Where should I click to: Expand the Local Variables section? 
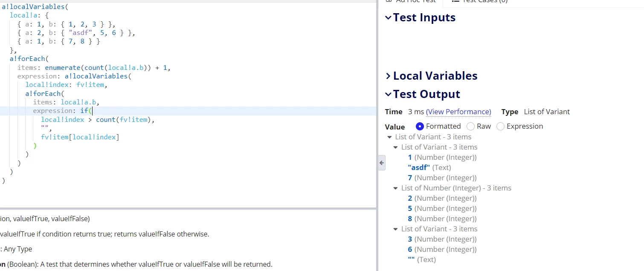(x=388, y=76)
